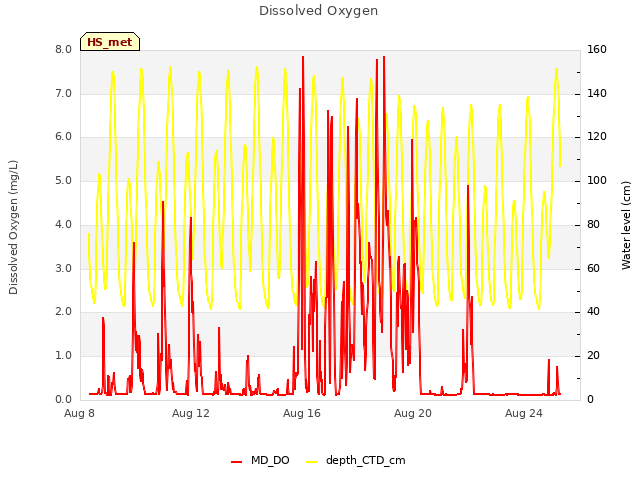The height and width of the screenshot is (480, 640).
Task: Click the 140 right axis value
Action: point(597,93)
